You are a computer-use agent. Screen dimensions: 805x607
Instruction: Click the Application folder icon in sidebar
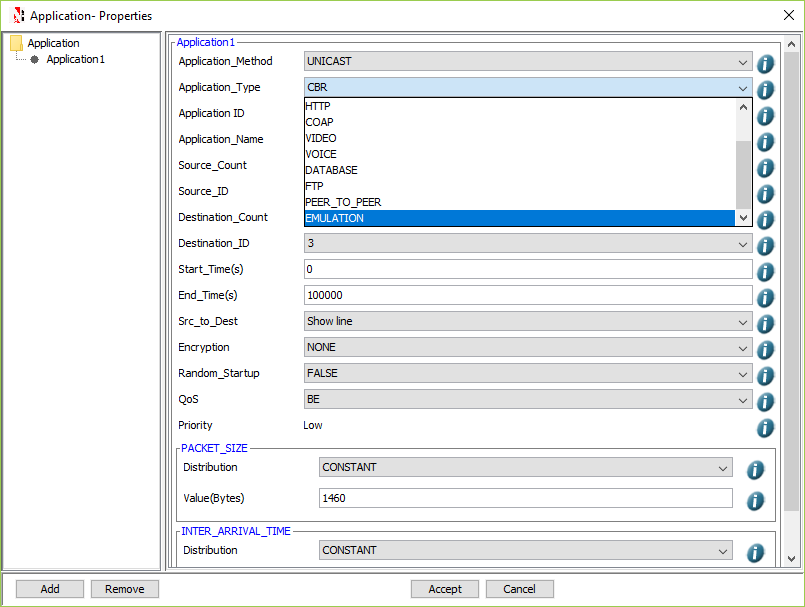point(16,43)
